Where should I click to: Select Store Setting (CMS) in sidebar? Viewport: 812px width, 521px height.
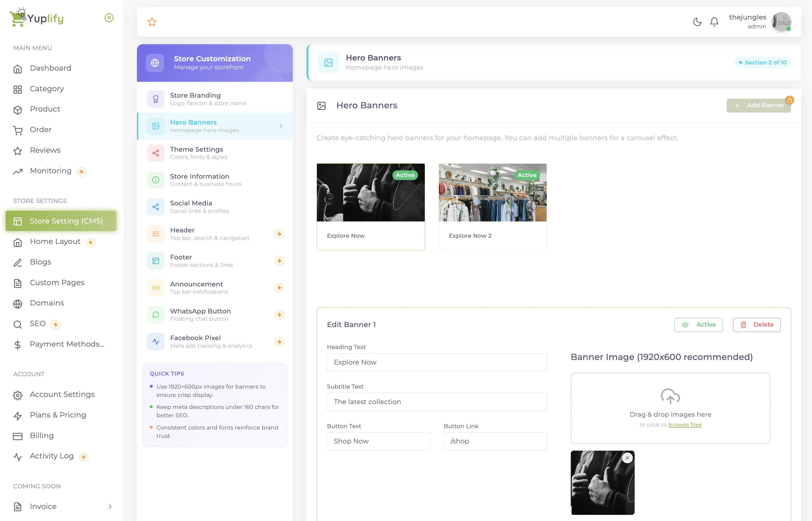pyautogui.click(x=61, y=221)
